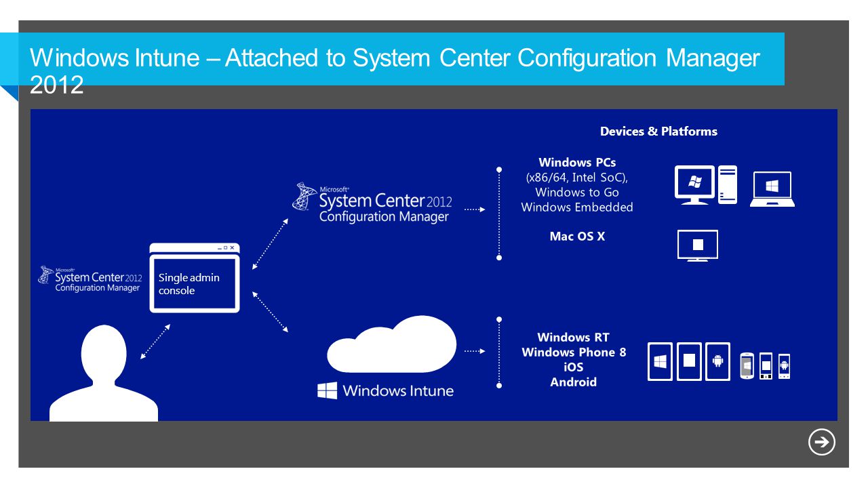This screenshot has width=868, height=488.
Task: Click the iOS tablet icon
Action: (x=689, y=361)
